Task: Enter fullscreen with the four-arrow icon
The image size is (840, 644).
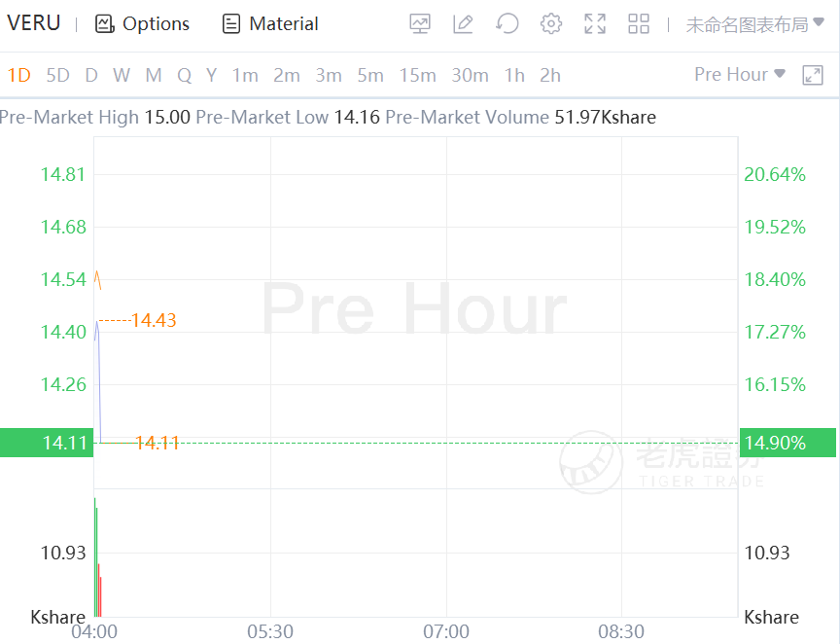Action: (595, 24)
